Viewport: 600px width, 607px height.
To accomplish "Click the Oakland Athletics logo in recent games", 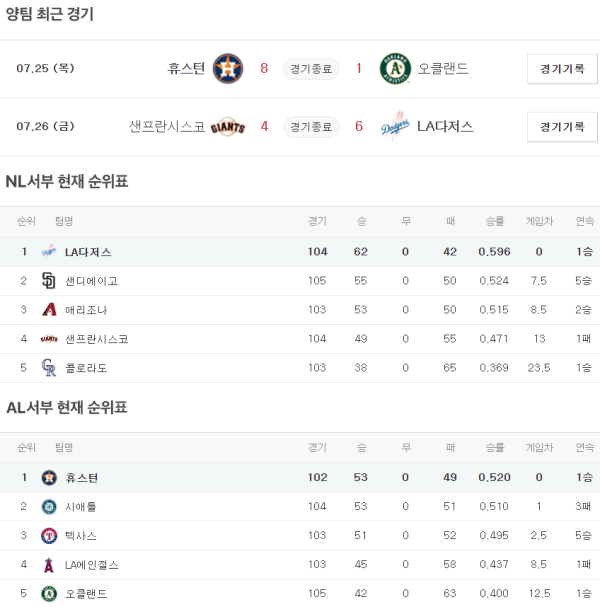I will click(395, 68).
